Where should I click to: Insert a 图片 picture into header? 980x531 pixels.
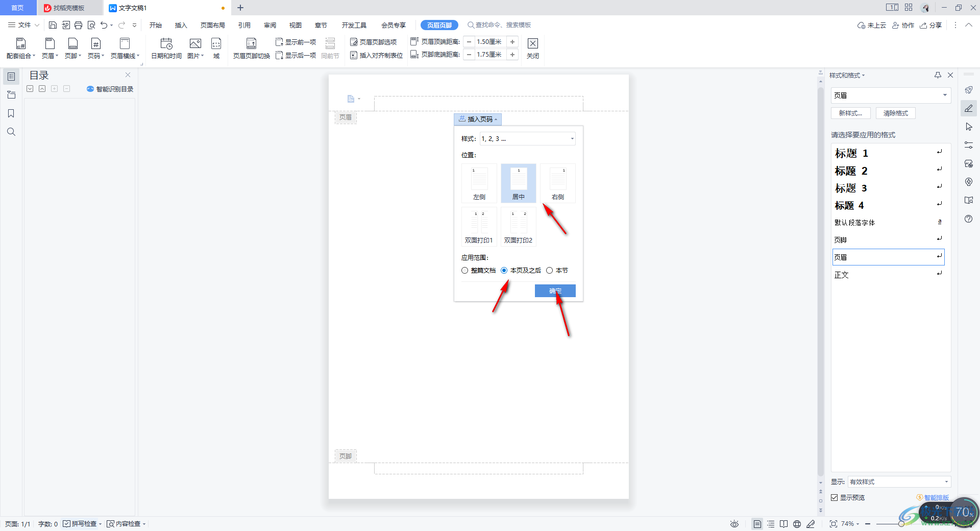pyautogui.click(x=195, y=49)
